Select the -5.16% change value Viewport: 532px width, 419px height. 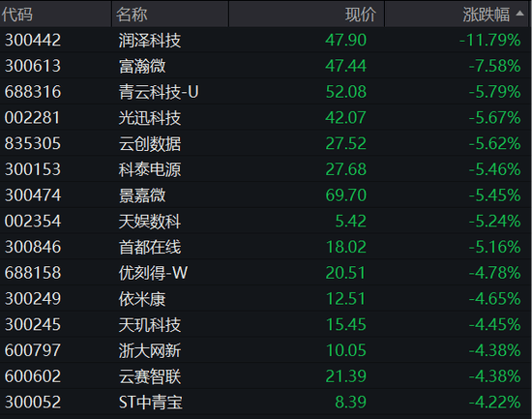[x=494, y=247]
